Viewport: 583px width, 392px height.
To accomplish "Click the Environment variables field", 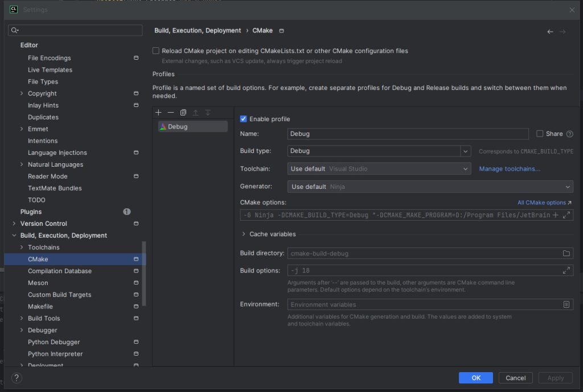I will pyautogui.click(x=430, y=305).
